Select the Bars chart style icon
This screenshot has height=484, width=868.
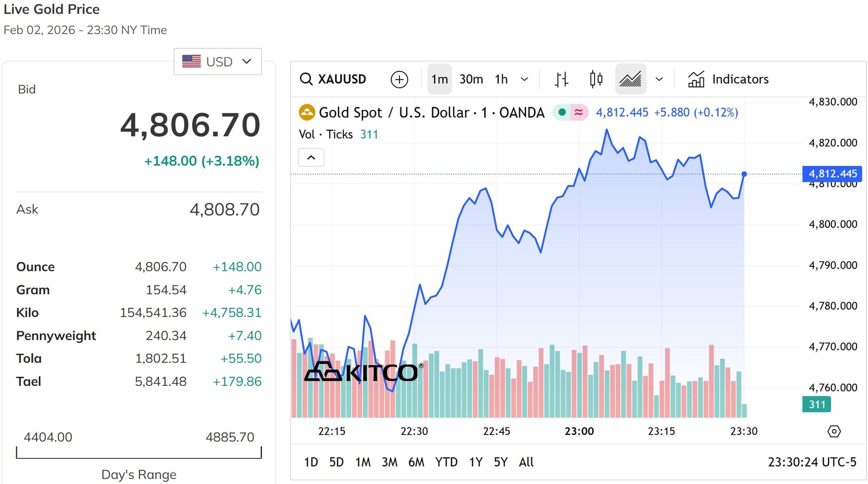[561, 79]
